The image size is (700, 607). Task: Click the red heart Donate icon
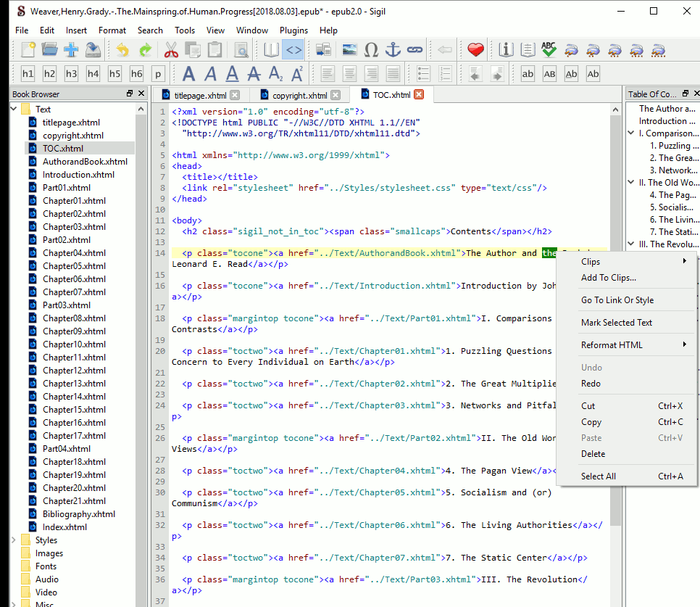pyautogui.click(x=475, y=50)
